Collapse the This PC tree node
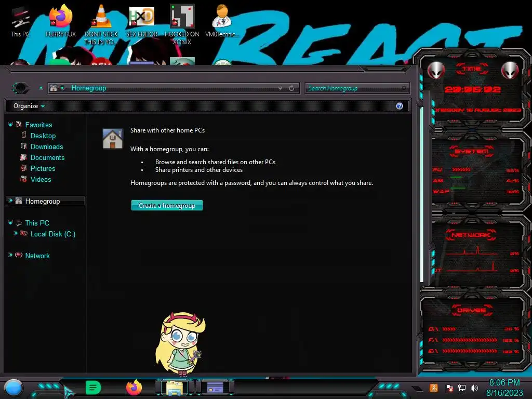 10,222
